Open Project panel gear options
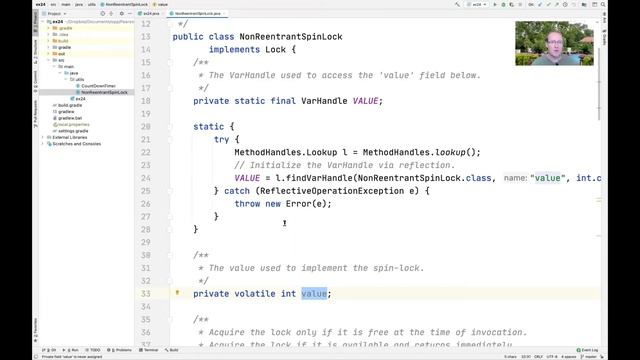 point(121,13)
